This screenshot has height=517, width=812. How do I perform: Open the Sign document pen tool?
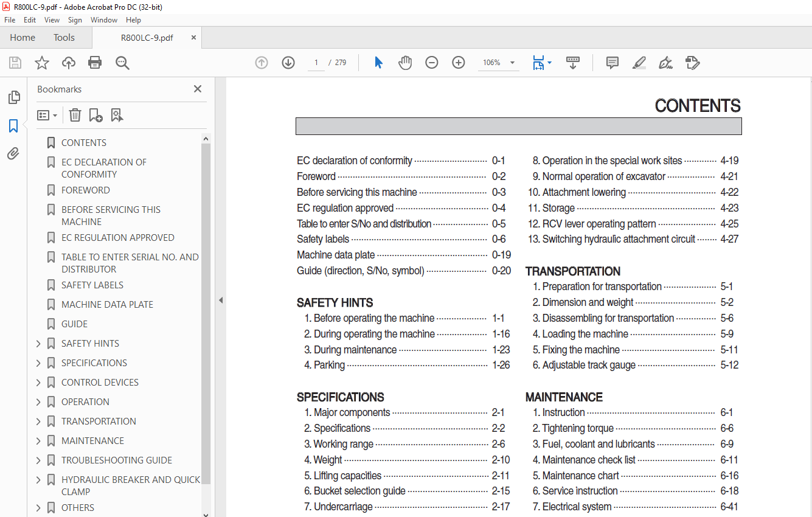[665, 63]
